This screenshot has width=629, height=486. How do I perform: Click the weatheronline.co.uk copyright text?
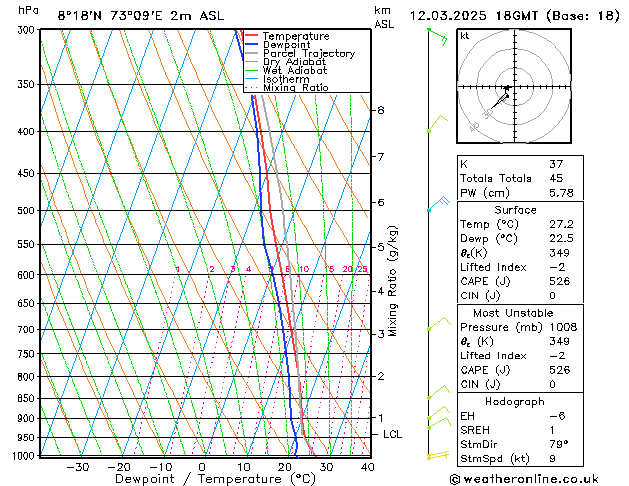pyautogui.click(x=524, y=479)
